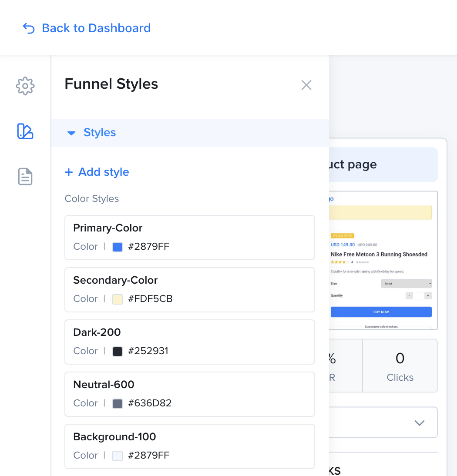457x476 pixels.
Task: Click Neutral-600 gray swatch
Action: [118, 403]
